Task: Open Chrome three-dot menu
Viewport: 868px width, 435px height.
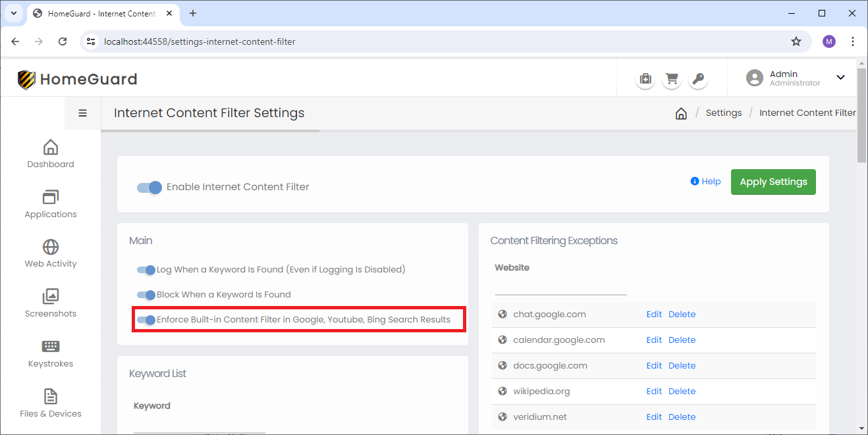Action: 853,41
